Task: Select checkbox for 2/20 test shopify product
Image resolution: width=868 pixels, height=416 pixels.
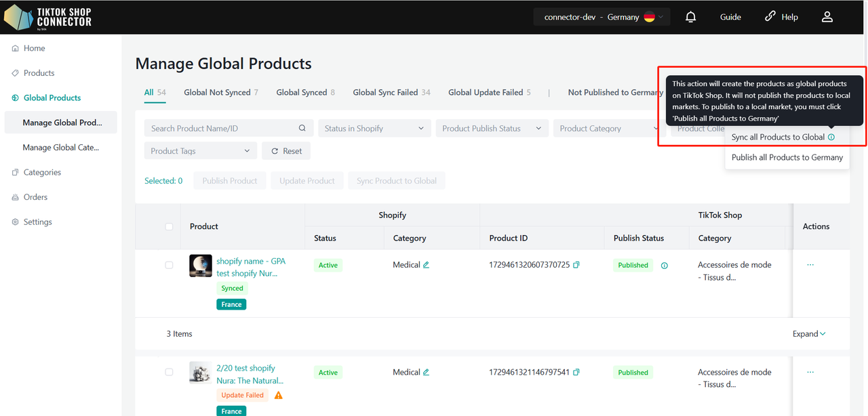Action: coord(169,372)
